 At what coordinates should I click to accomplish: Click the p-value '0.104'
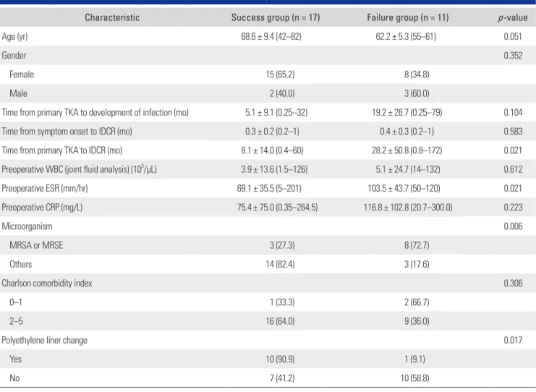click(x=513, y=112)
